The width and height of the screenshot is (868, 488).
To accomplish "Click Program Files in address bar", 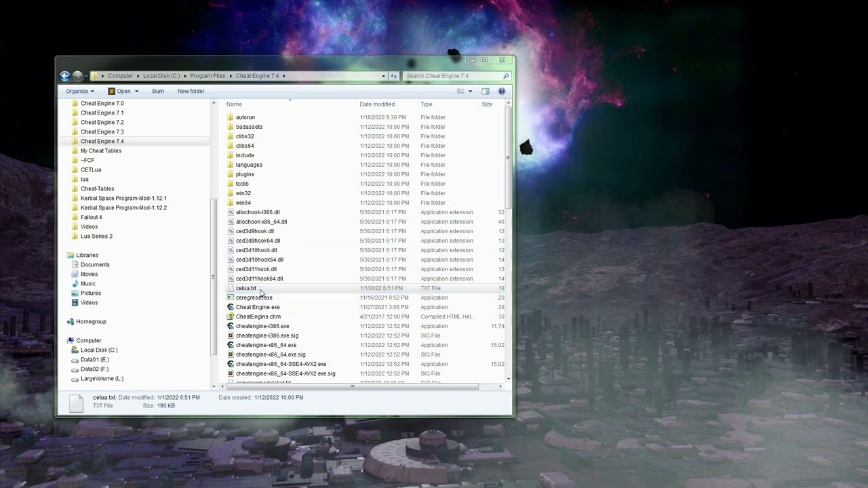I will [x=208, y=76].
